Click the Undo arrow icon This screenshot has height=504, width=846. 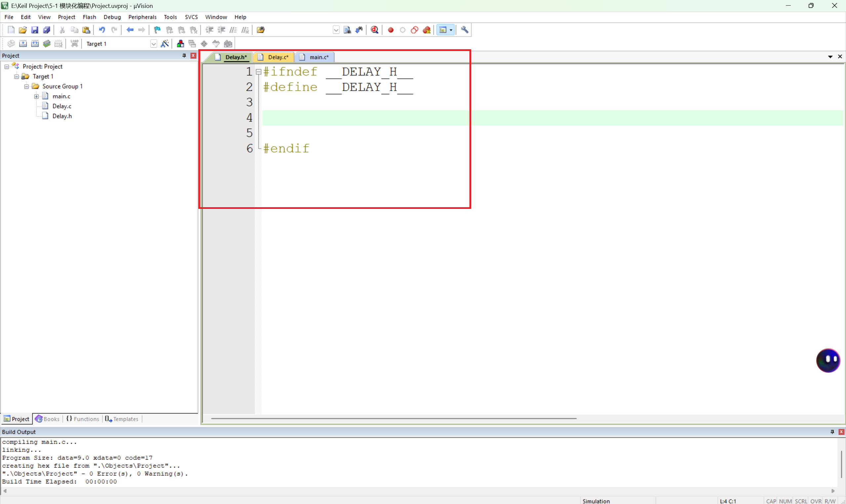pos(101,30)
